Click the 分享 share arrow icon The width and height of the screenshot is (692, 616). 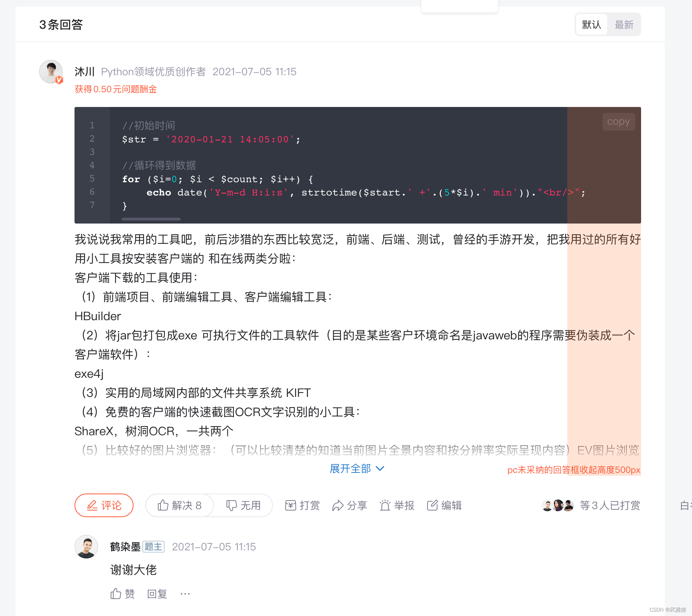tap(338, 505)
